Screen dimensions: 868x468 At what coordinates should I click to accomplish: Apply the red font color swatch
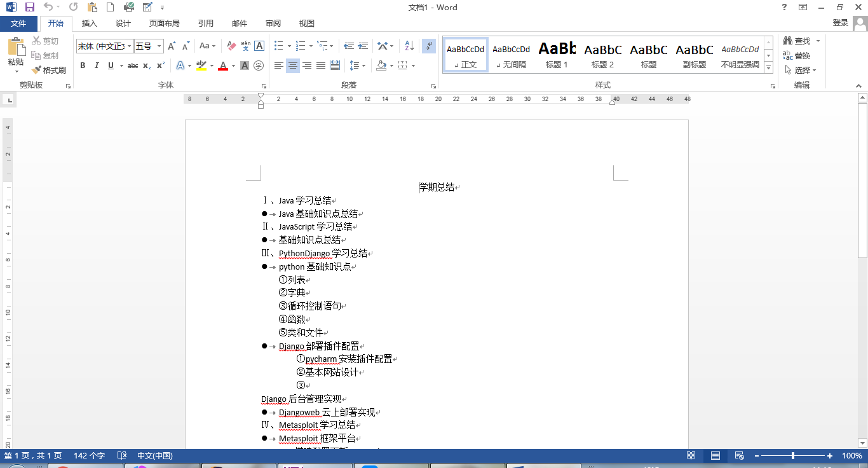click(223, 65)
